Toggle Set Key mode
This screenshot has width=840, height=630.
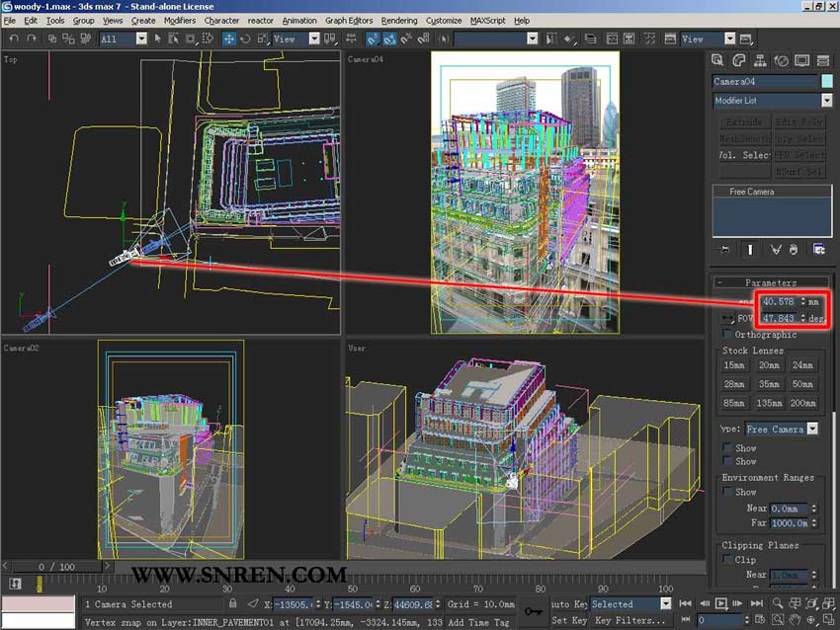569,620
